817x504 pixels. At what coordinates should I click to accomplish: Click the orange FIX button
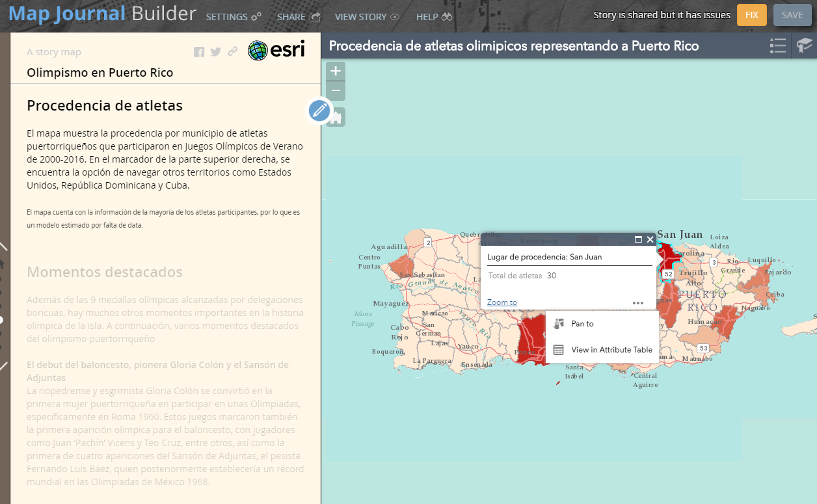752,15
